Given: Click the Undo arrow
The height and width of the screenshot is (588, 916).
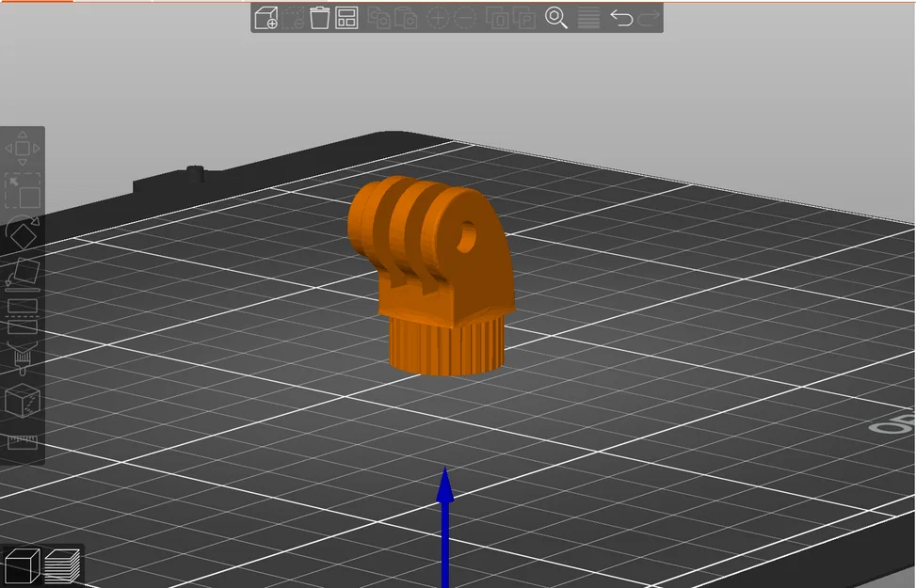Looking at the screenshot, I should coord(621,18).
